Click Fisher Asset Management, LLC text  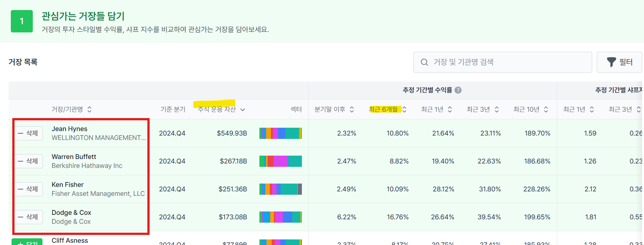click(x=98, y=194)
